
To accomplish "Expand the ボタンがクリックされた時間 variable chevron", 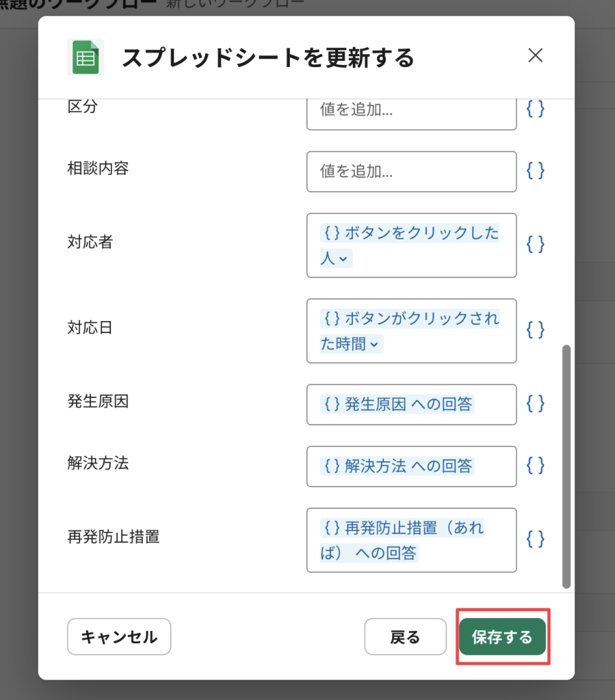I will pos(374,345).
